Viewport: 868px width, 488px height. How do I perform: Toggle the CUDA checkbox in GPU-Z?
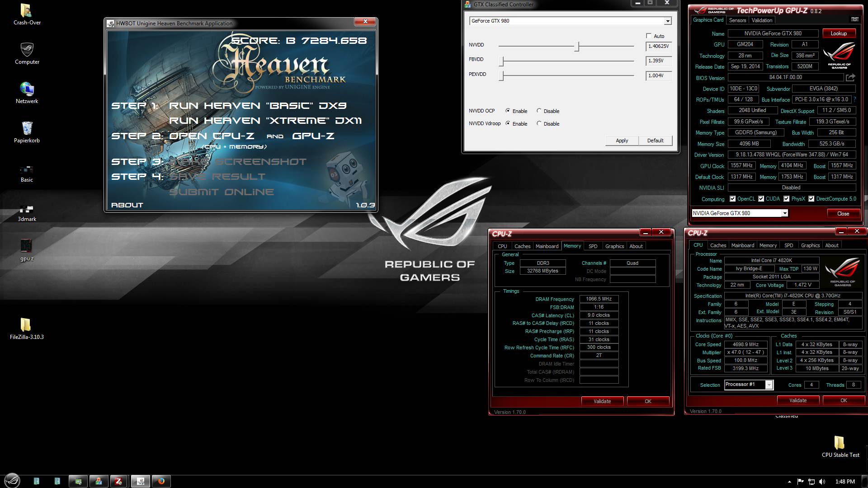point(761,199)
